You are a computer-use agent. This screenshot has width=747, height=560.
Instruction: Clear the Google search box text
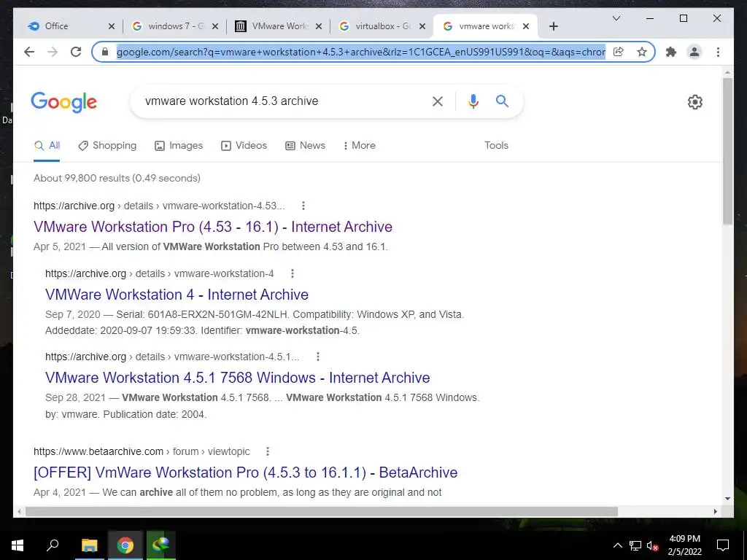(x=438, y=101)
